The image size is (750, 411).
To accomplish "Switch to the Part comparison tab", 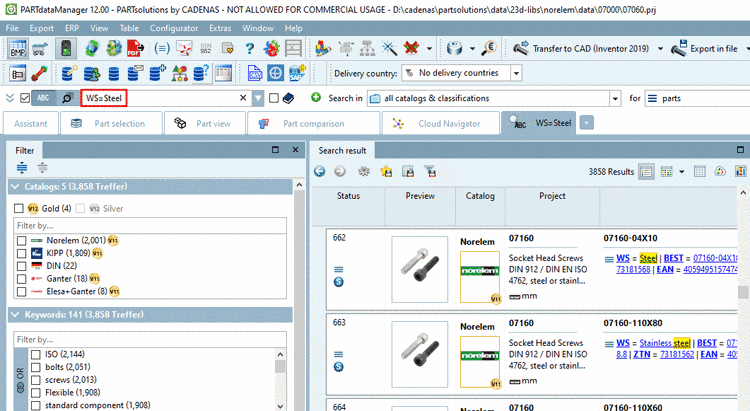I will [313, 123].
